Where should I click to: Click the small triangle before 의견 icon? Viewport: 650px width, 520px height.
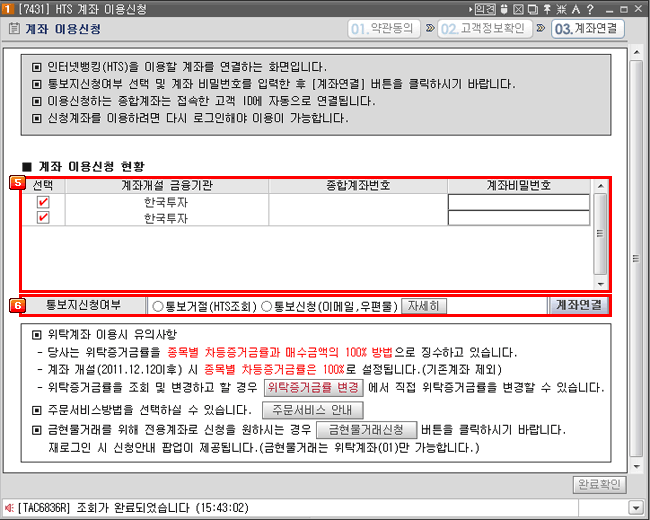coord(471,9)
